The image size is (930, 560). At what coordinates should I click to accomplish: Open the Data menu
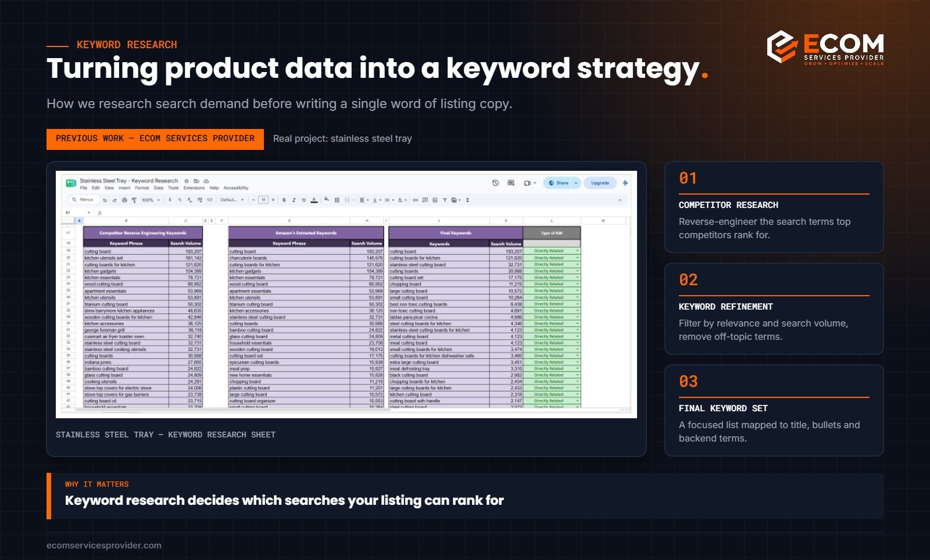click(x=159, y=188)
